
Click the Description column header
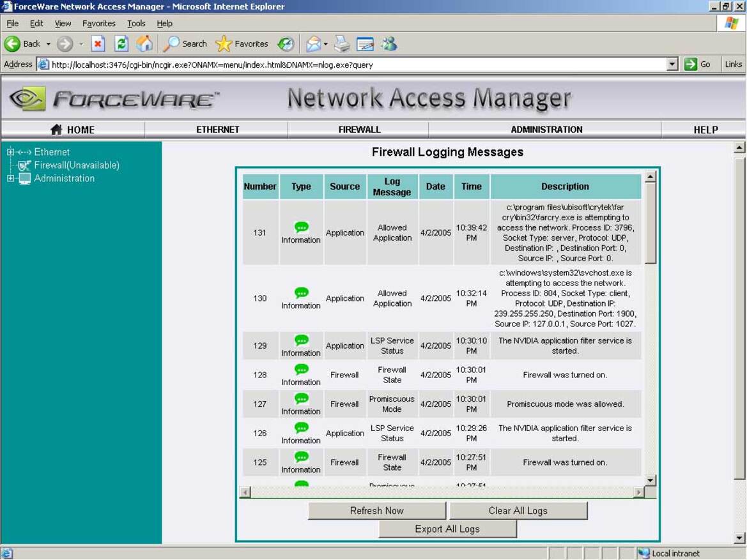pyautogui.click(x=566, y=186)
